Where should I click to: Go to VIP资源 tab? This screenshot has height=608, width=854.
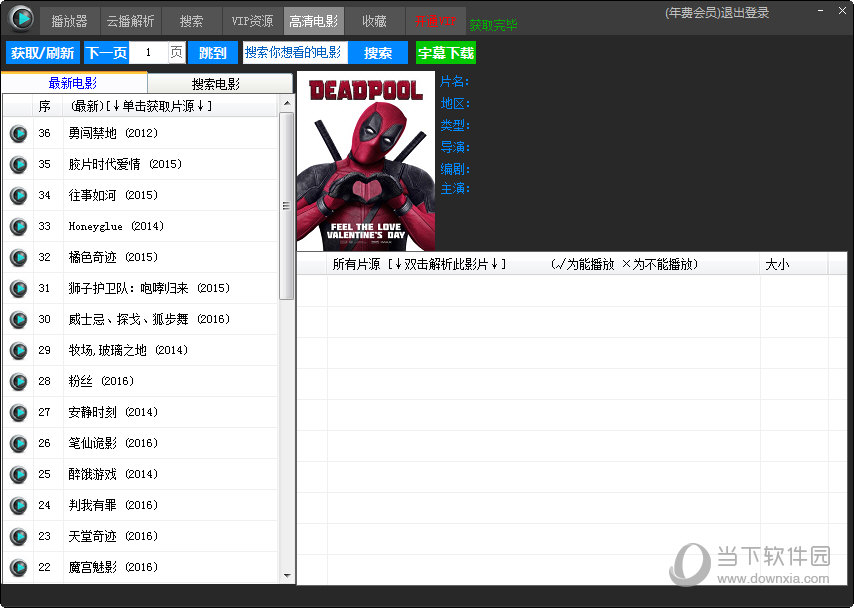coord(252,21)
